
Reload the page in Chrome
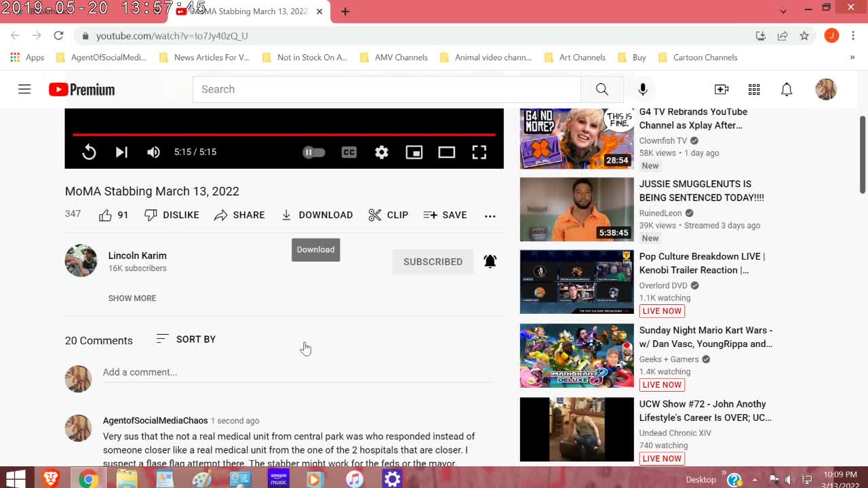(58, 36)
